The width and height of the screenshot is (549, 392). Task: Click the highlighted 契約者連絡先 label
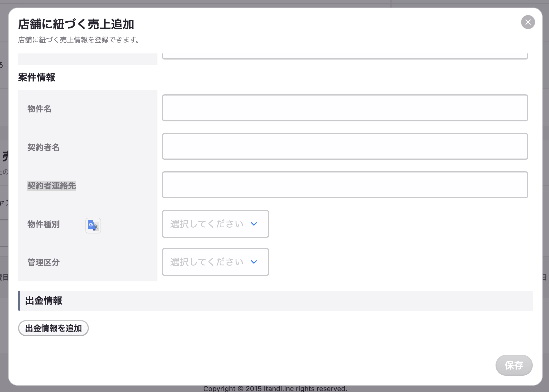tap(52, 186)
